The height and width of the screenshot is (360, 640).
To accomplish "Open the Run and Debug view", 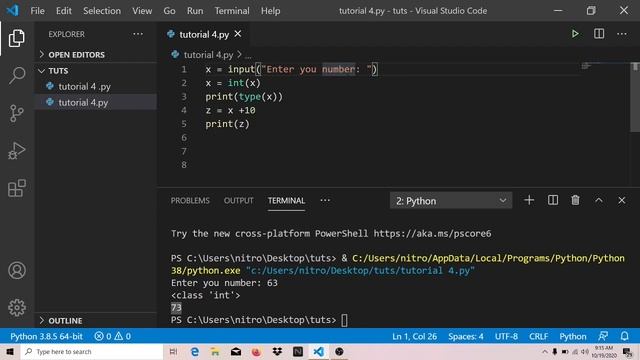I will [x=17, y=151].
